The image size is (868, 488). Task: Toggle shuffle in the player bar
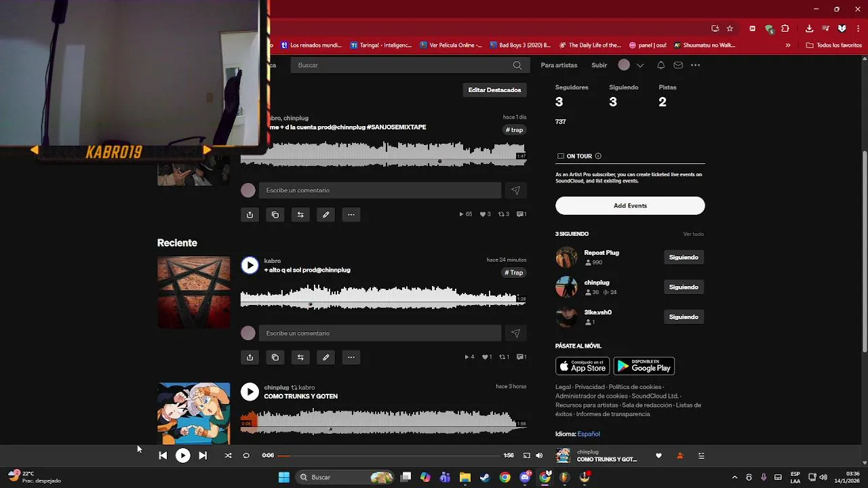(x=228, y=455)
